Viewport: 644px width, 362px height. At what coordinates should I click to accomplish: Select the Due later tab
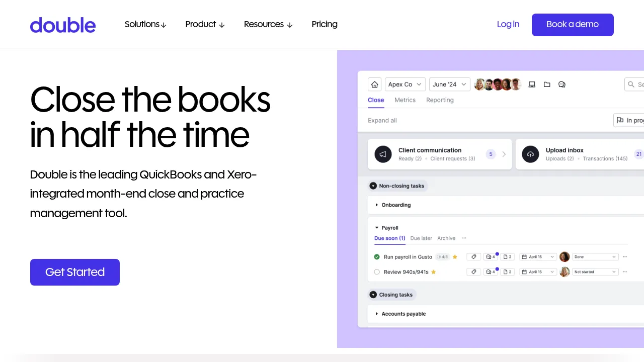pos(421,238)
